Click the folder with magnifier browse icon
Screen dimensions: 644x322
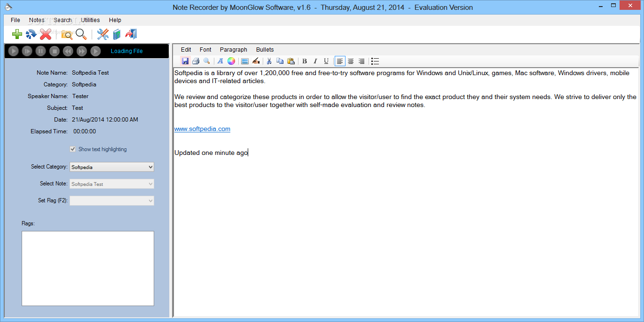pos(67,34)
